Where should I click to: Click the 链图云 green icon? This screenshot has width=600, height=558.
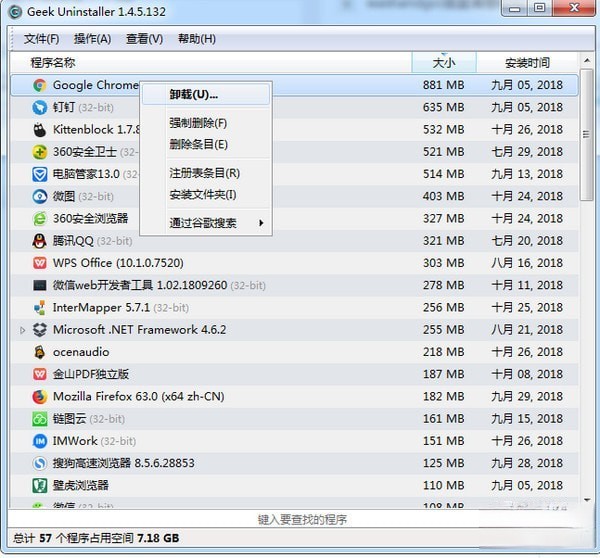point(39,419)
